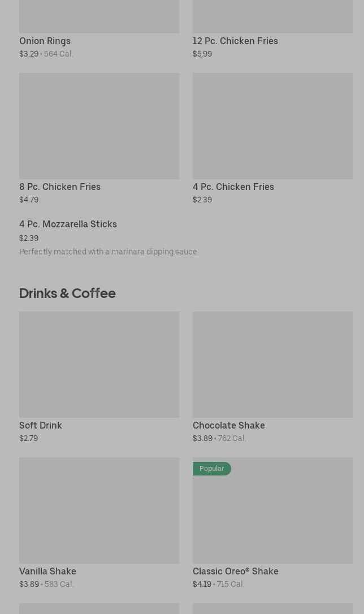The width and height of the screenshot is (364, 614).
Task: Select the 12 Pc. Chicken Fries title
Action: coord(235,41)
